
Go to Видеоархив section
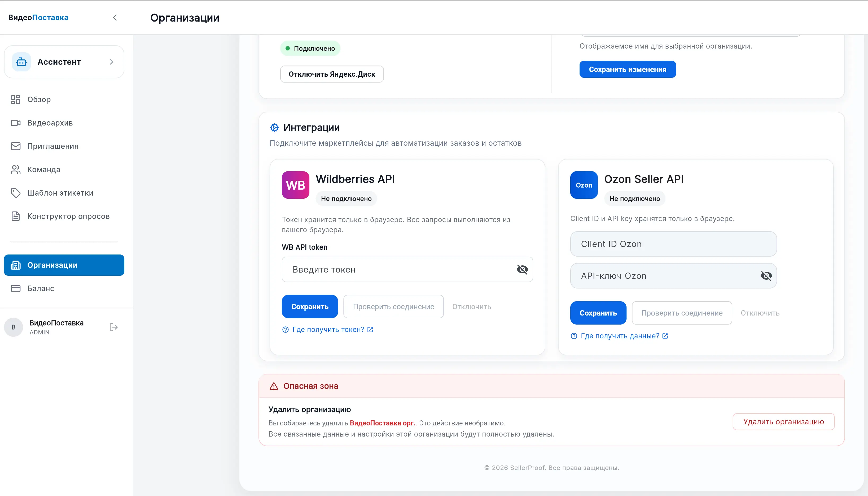[x=64, y=123]
